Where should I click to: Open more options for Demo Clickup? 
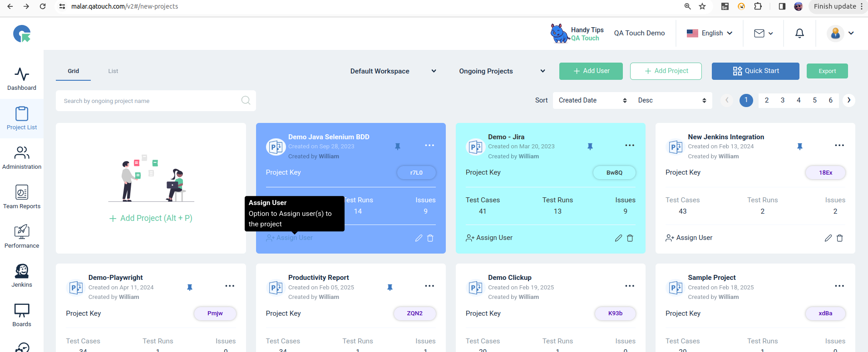630,286
